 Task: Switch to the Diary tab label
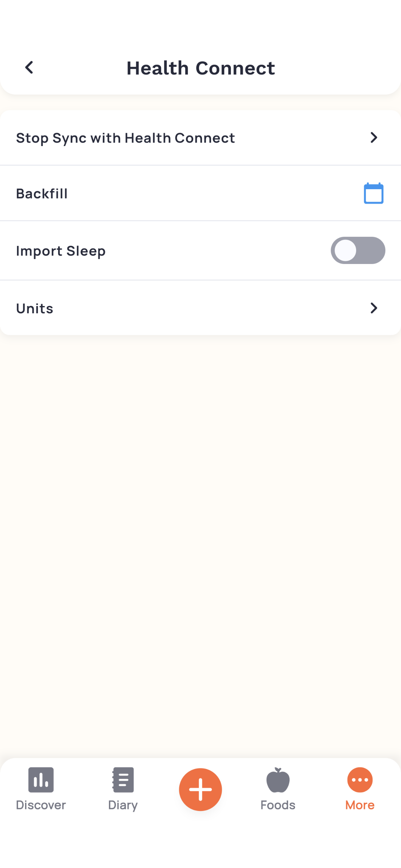(x=123, y=805)
